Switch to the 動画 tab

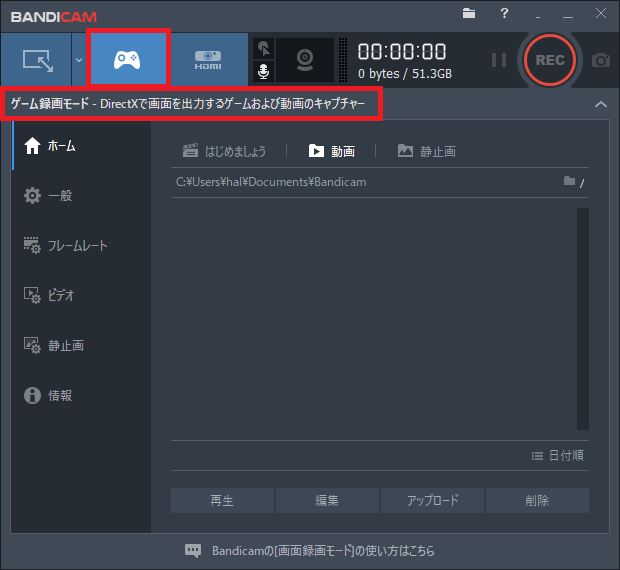pyautogui.click(x=331, y=151)
